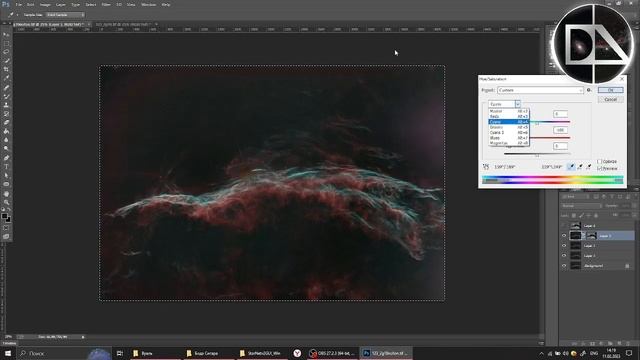Select the Crop tool
The width and height of the screenshot is (640, 360).
click(6, 69)
